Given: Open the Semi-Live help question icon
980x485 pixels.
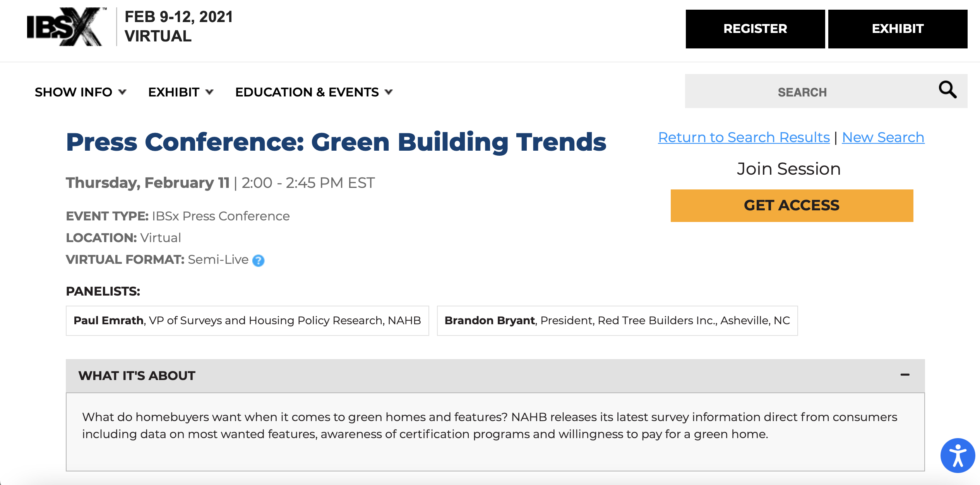Looking at the screenshot, I should [258, 261].
